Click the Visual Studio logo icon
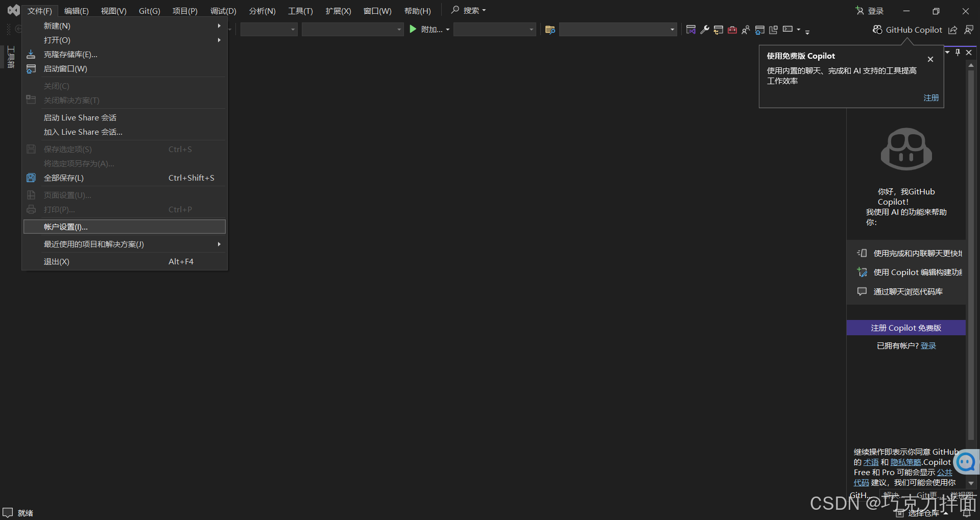Screen dimensions: 980x520 pos(13,10)
